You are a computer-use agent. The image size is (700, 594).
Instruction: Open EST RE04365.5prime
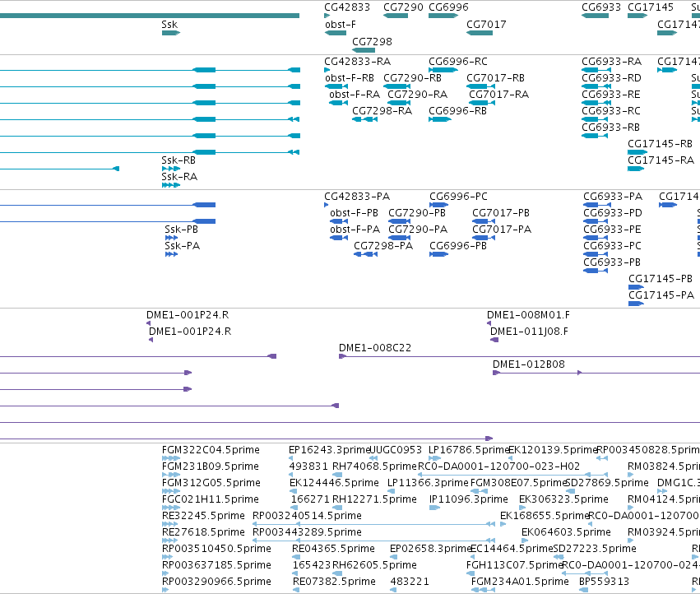pos(333,549)
